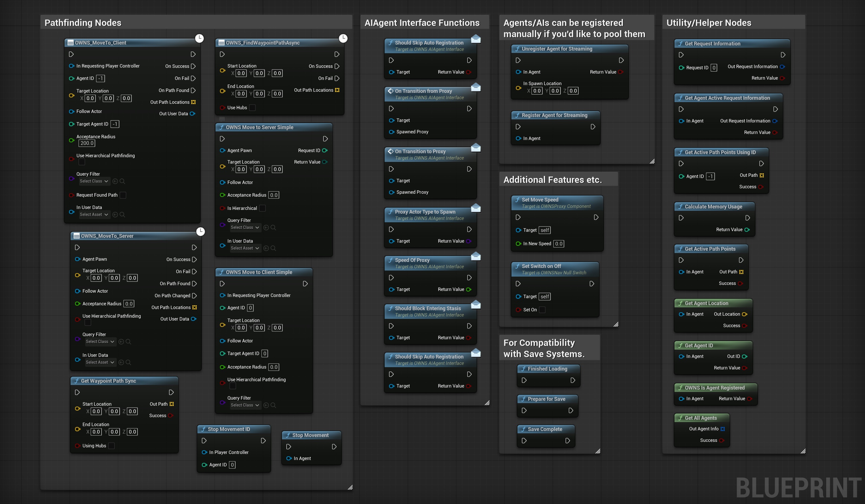Image resolution: width=865 pixels, height=504 pixels.
Task: Toggle Use Hierarchical Pathfinding checkbox in OWNS_MoveTo_Client
Action: pyautogui.click(x=82, y=162)
